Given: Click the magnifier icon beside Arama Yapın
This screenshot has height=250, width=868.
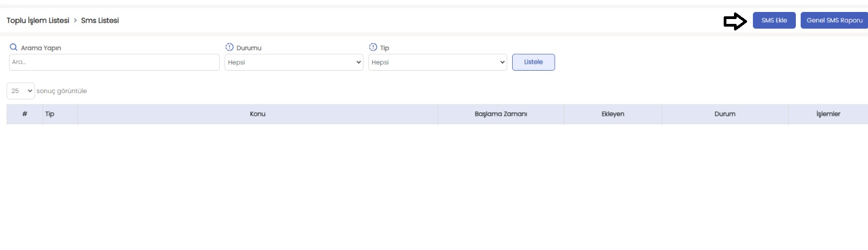Looking at the screenshot, I should [x=14, y=47].
